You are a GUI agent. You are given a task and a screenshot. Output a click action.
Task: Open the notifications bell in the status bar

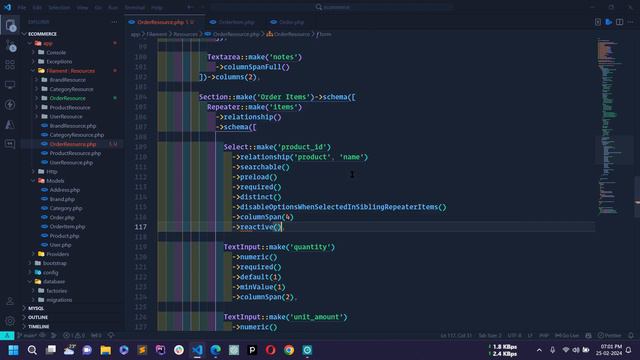click(x=631, y=336)
